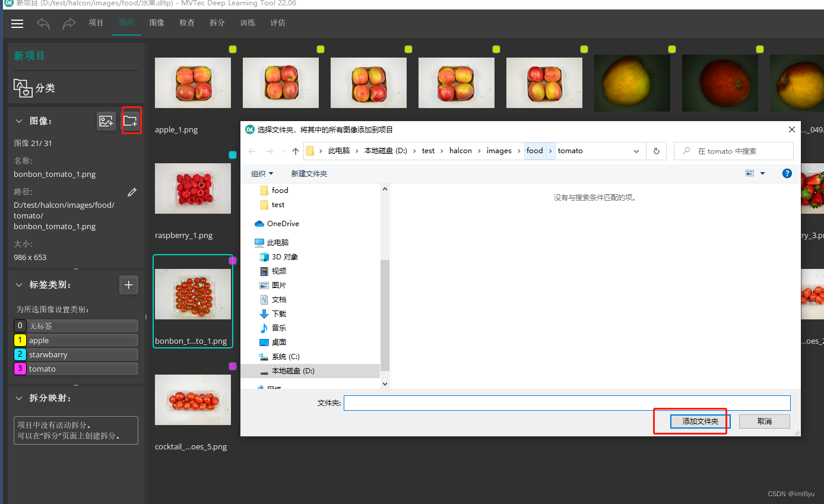Toggle the marker on cocktail tomatoes thumbnail

point(232,366)
